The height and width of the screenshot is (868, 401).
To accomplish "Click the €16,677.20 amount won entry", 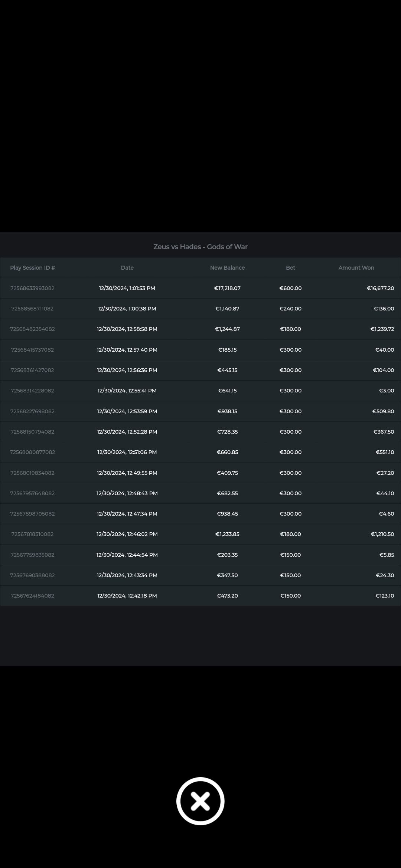I will [380, 288].
